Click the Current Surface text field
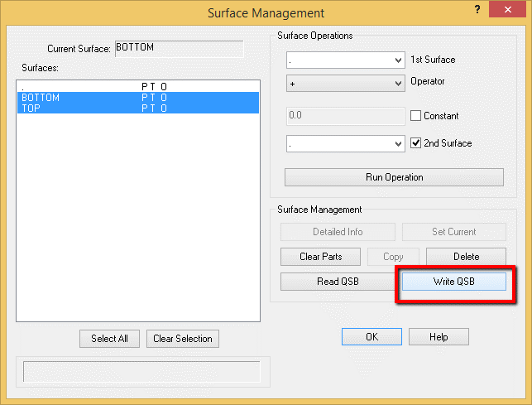532x405 pixels. click(x=178, y=48)
